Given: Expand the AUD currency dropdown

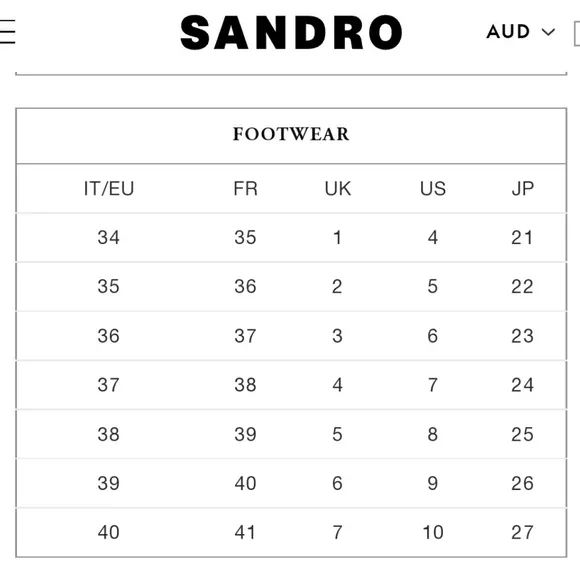Looking at the screenshot, I should tap(521, 32).
